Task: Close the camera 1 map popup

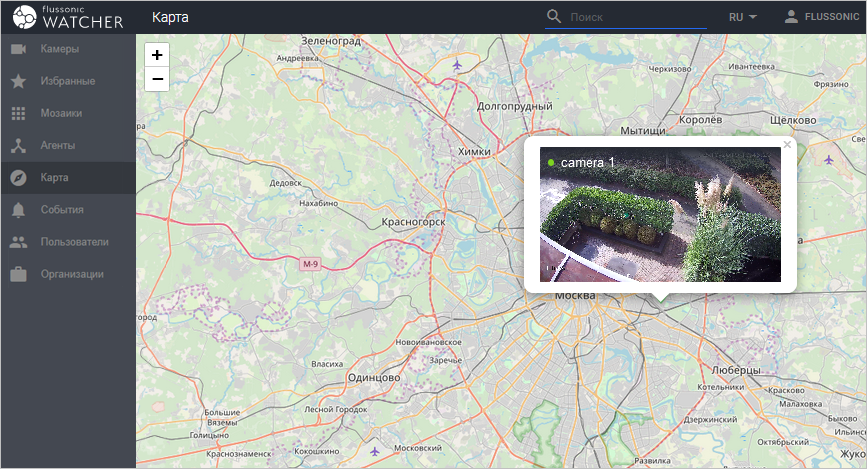Action: (x=787, y=145)
